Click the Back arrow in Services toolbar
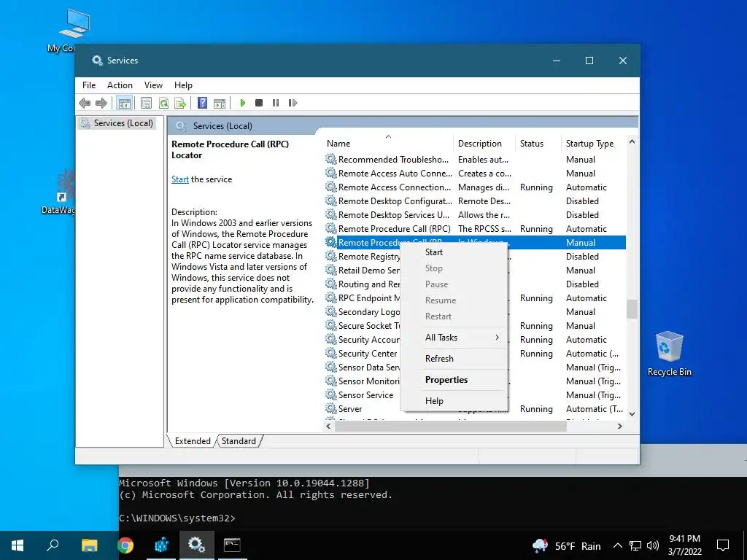This screenshot has width=747, height=560. (x=85, y=103)
